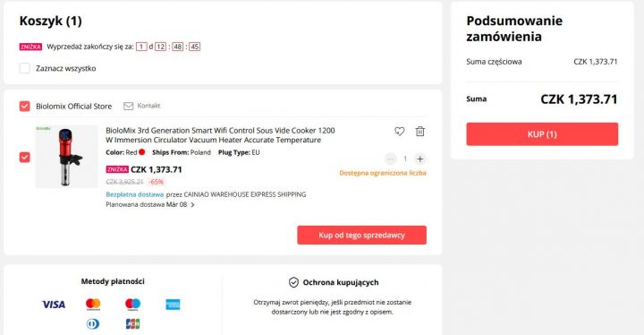Click the buyer protection shield icon
The height and width of the screenshot is (335, 644).
(293, 282)
